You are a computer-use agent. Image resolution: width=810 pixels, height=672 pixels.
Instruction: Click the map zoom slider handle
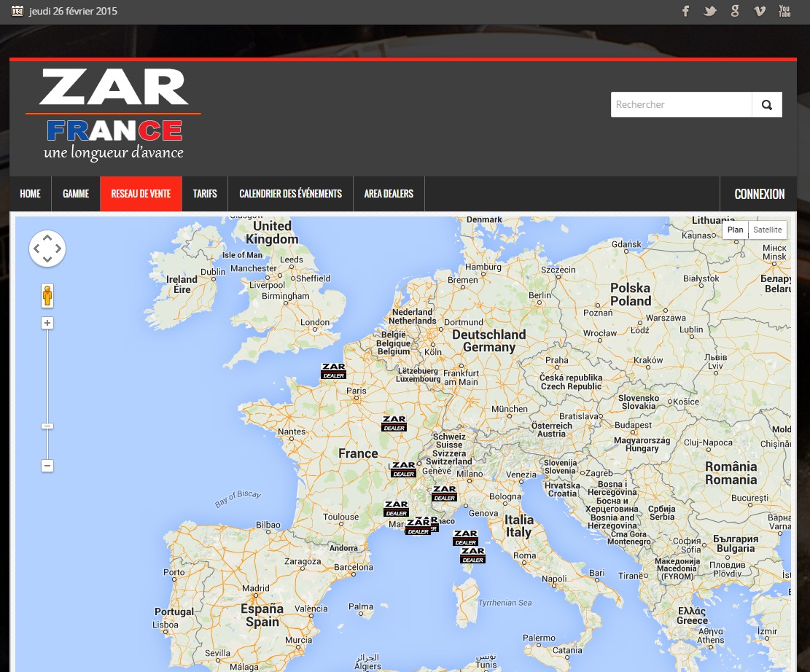pos(47,426)
